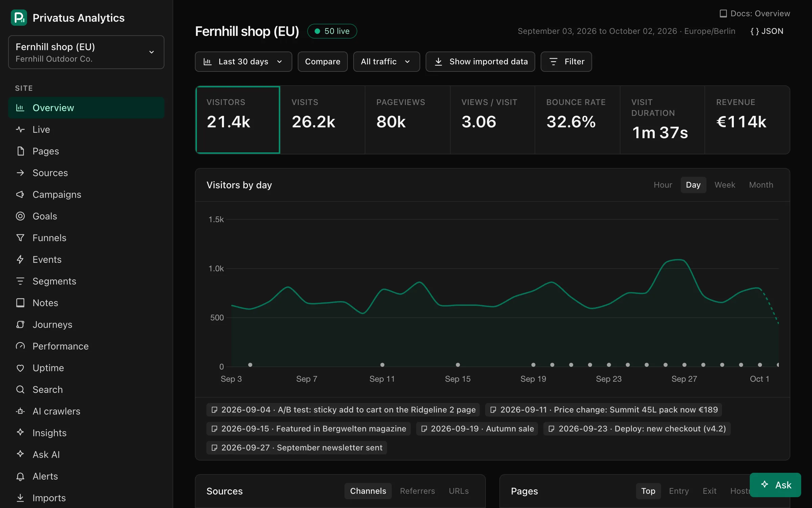Switch to the Entry pages tab

679,491
